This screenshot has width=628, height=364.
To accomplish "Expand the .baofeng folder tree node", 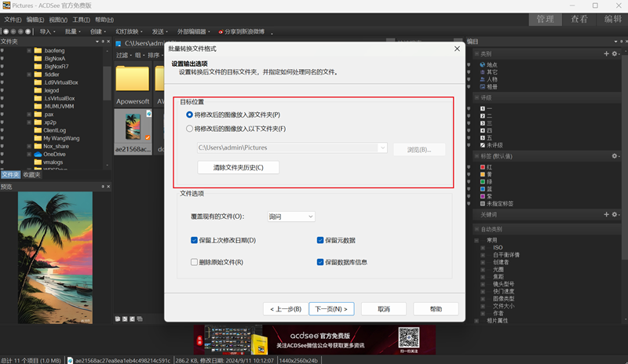I will tap(29, 50).
